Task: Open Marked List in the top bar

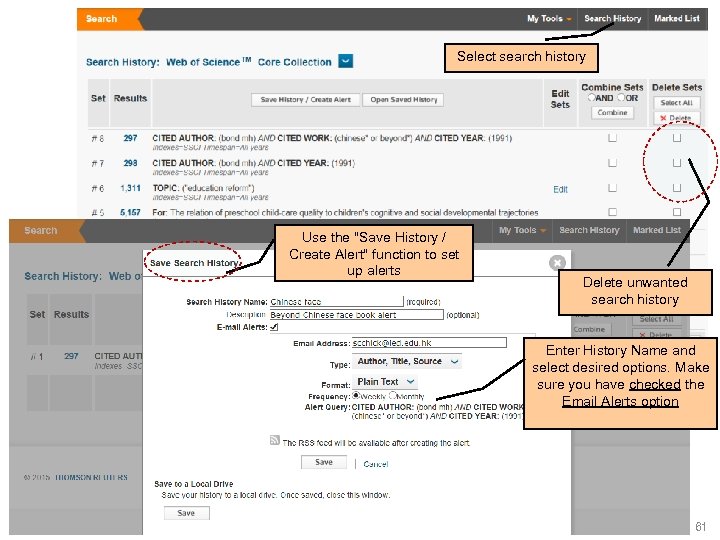Action: pos(677,19)
